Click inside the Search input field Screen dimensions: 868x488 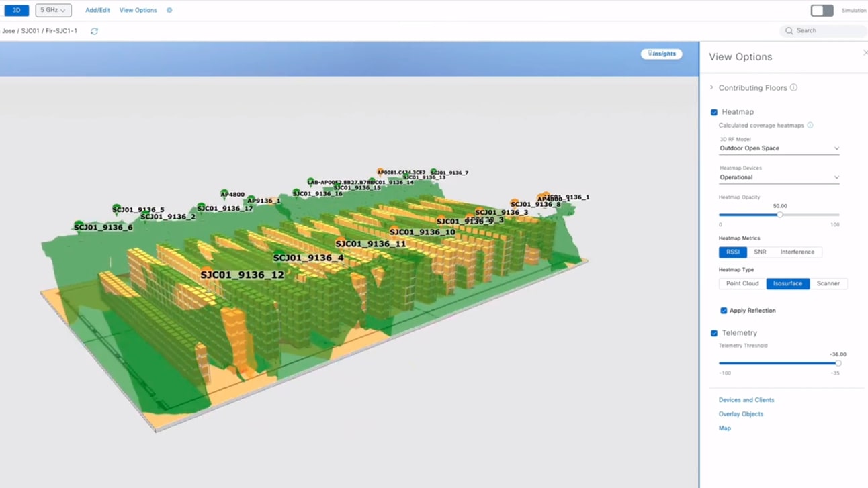[822, 31]
